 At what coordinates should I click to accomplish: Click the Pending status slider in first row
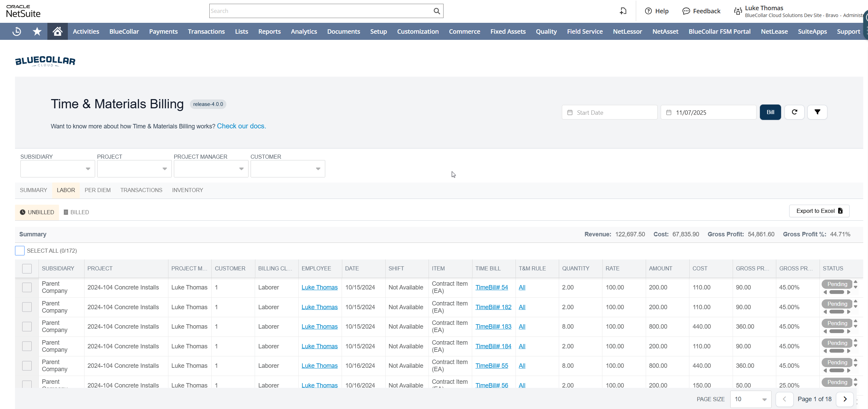836,292
